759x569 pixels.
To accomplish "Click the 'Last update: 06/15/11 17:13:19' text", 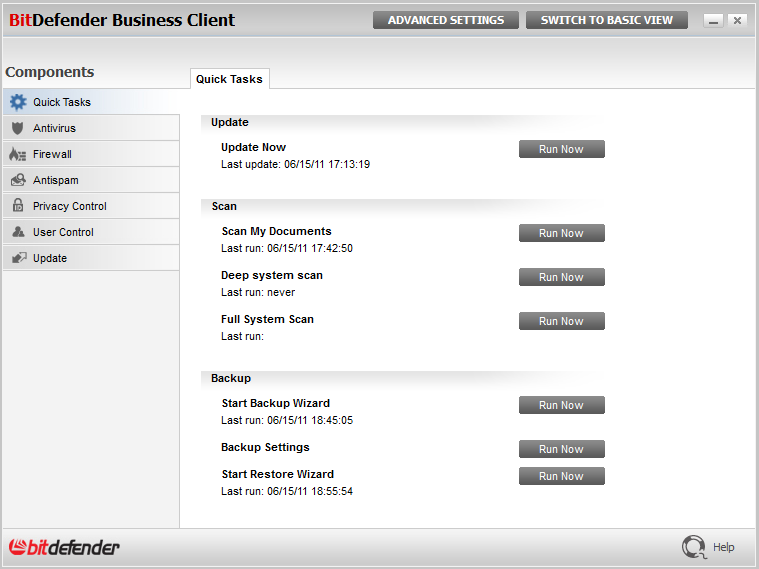I will click(295, 164).
